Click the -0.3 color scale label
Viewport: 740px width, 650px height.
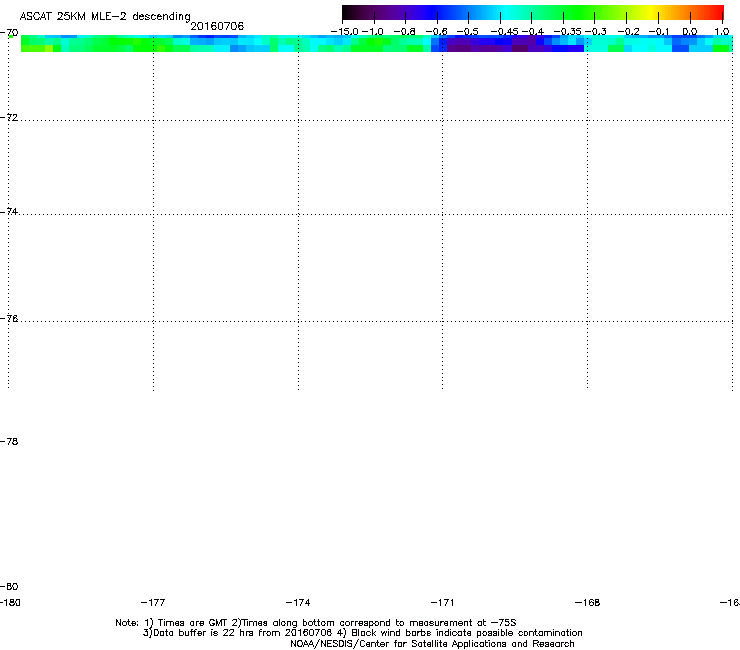tap(596, 32)
